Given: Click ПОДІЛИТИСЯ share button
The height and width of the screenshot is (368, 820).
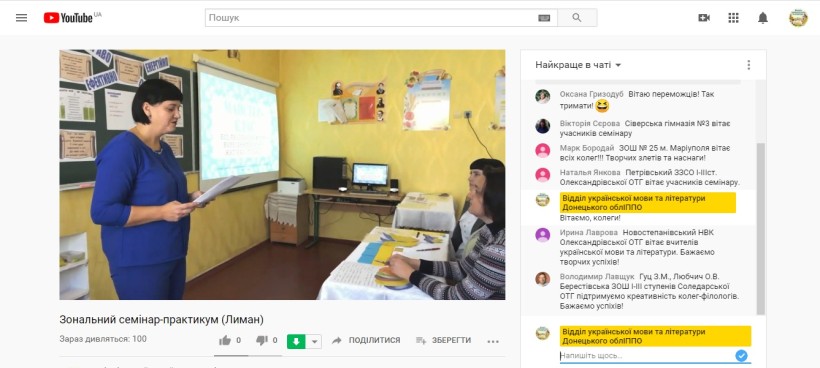Looking at the screenshot, I should (366, 340).
